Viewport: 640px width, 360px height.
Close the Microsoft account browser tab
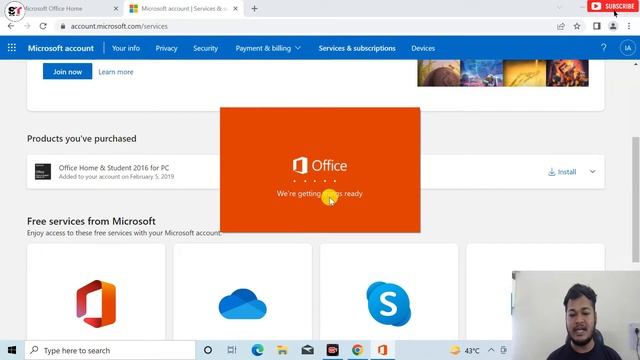236,9
